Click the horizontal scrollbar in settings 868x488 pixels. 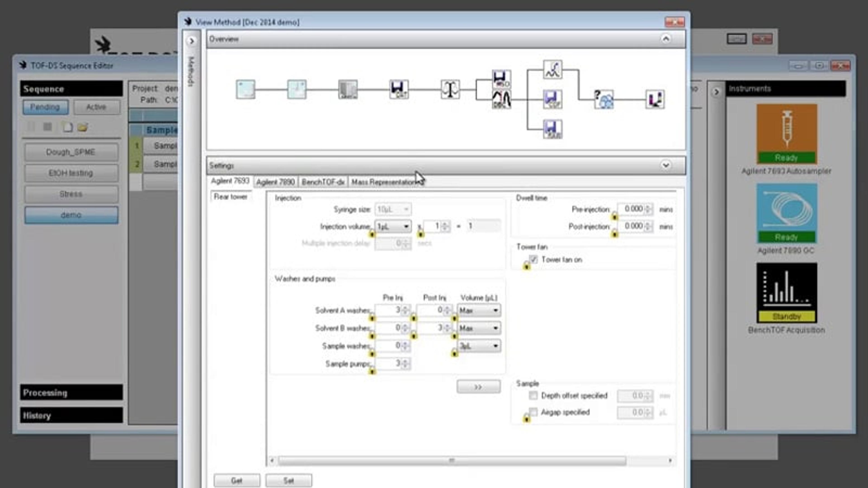452,460
